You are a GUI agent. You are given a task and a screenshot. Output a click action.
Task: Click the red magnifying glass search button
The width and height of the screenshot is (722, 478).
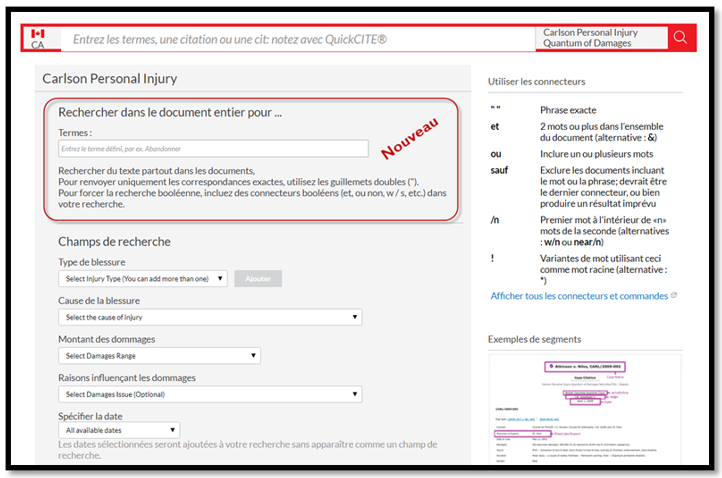(680, 37)
